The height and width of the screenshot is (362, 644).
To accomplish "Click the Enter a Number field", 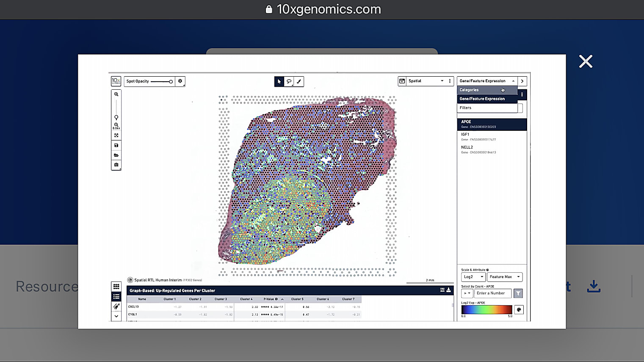I will coord(493,293).
